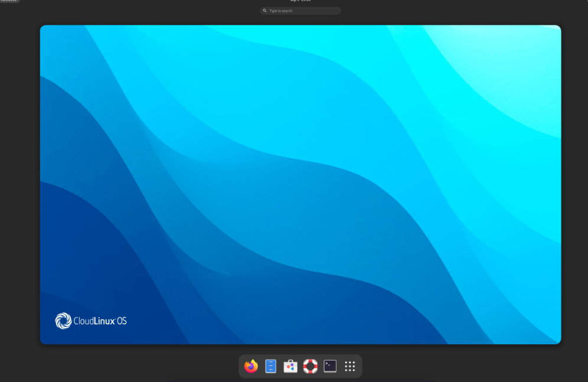Image resolution: width=588 pixels, height=382 pixels.
Task: Open GNOME Software from the dock
Action: point(290,366)
